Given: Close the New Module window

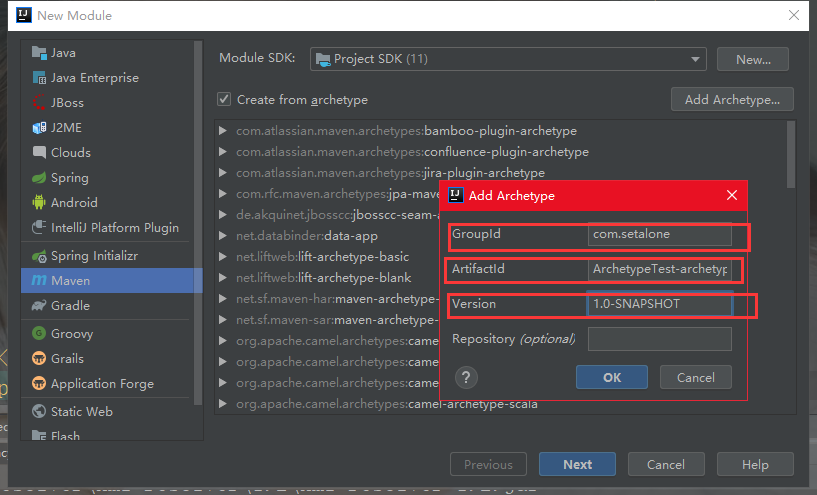Looking at the screenshot, I should 794,15.
